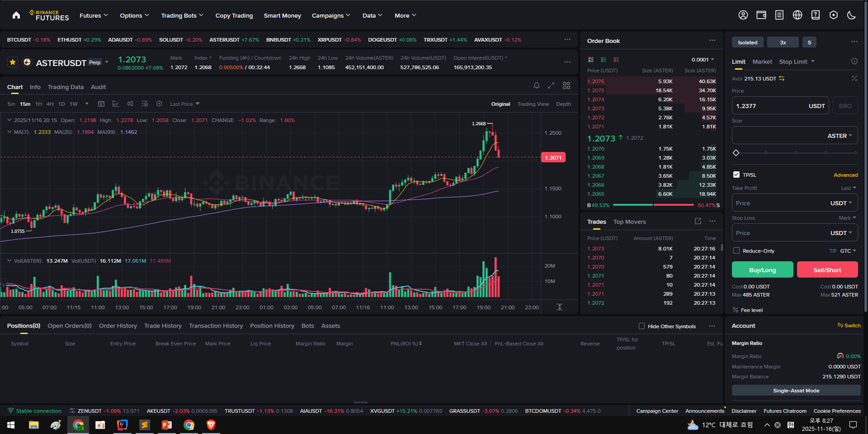Open the candlestick chart type icon
The width and height of the screenshot is (868, 434).
[x=130, y=104]
